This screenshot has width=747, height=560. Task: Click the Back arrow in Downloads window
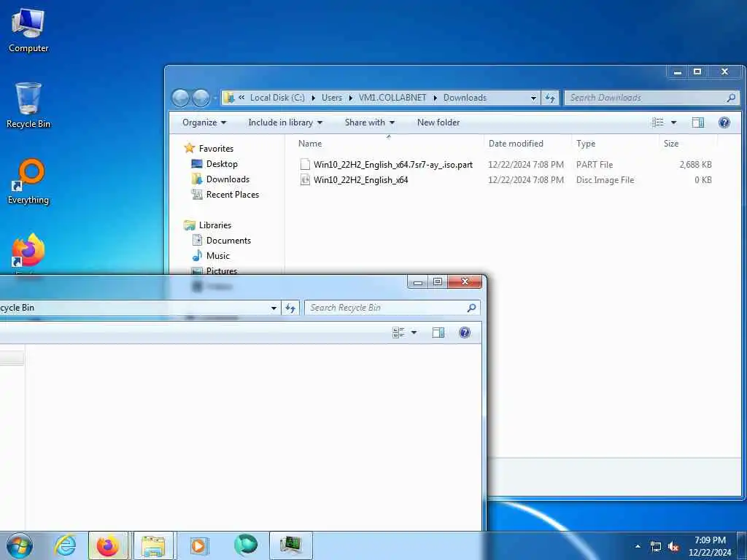[181, 98]
